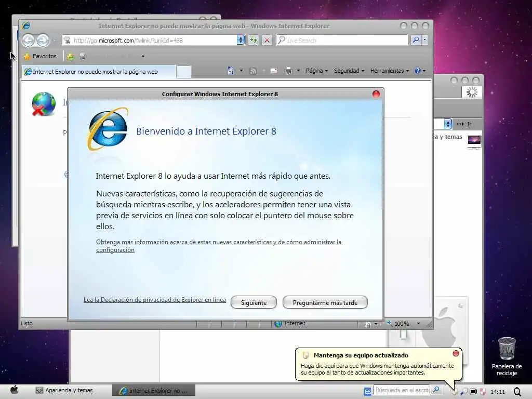Viewport: 532px width, 399px height.
Task: Click the desktop search field in taskbar
Action: click(402, 390)
